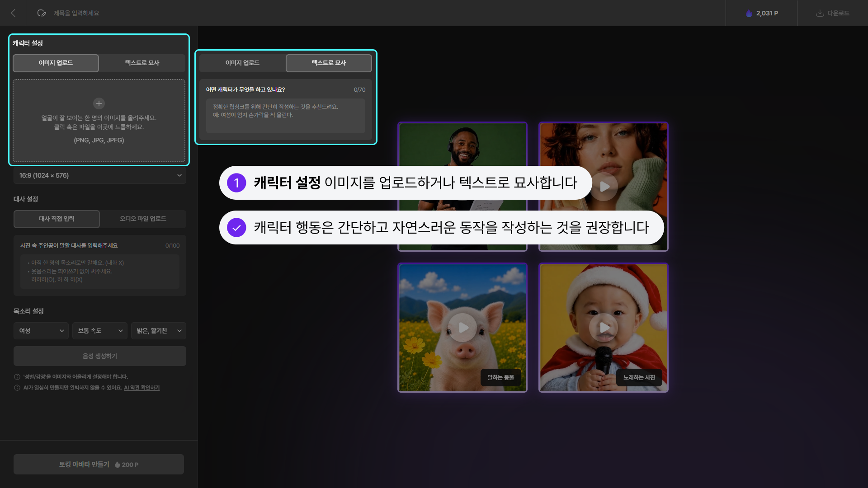
Task: Click info icon next to AI disclaimer note
Action: click(x=17, y=388)
